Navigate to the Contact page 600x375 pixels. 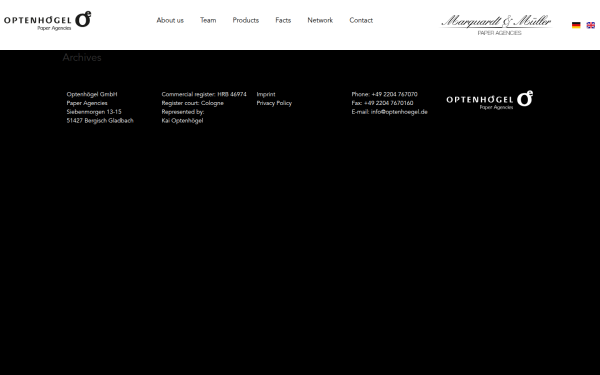click(x=361, y=20)
